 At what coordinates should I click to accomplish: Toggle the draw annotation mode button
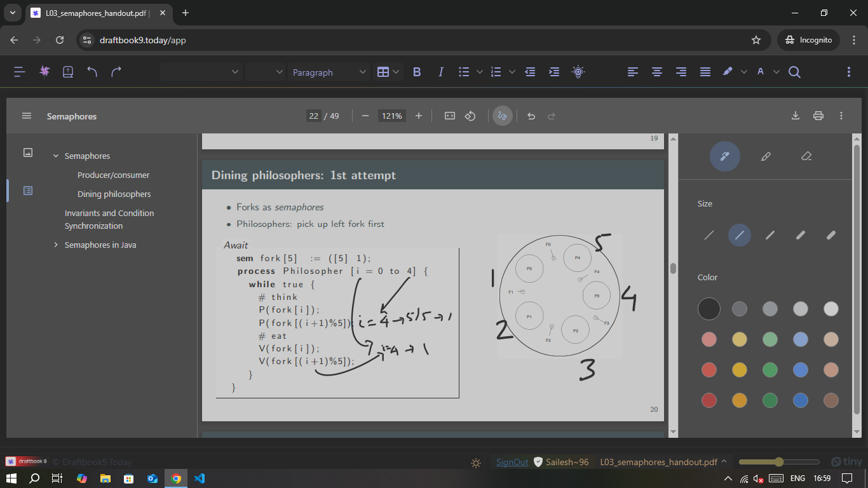502,116
